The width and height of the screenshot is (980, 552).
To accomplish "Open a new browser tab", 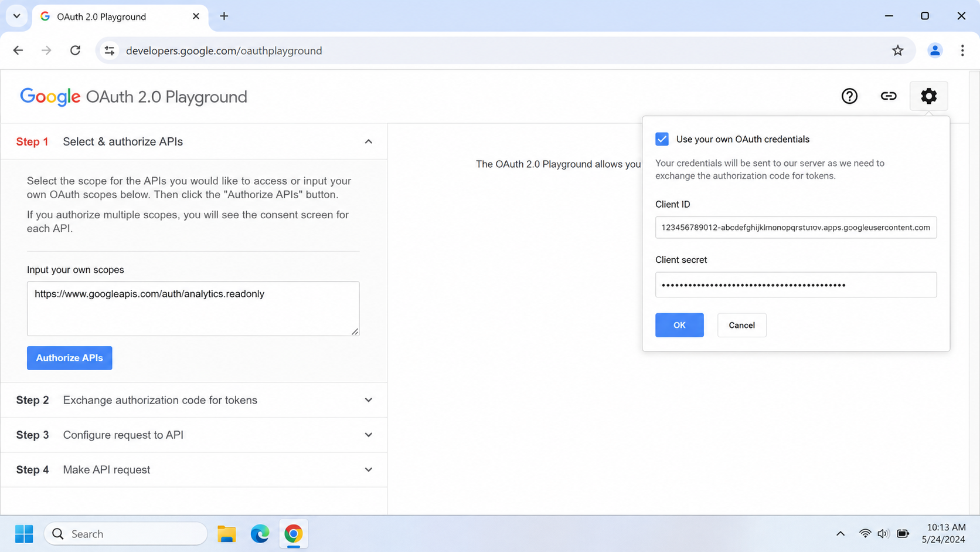I will [x=224, y=16].
